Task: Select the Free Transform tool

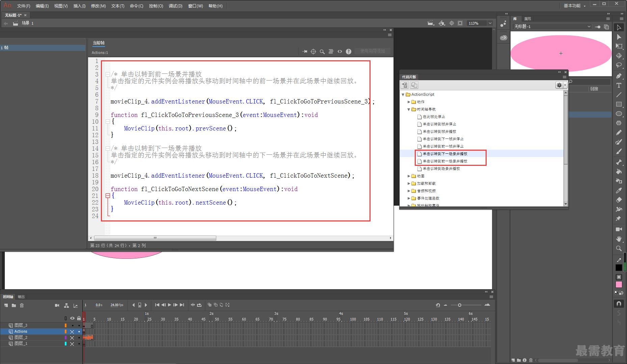Action: click(x=619, y=47)
